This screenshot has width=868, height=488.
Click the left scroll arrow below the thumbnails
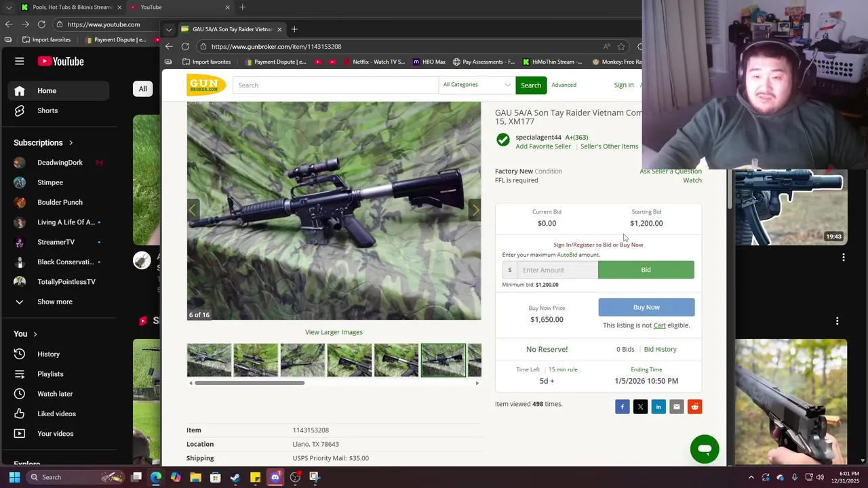(191, 384)
